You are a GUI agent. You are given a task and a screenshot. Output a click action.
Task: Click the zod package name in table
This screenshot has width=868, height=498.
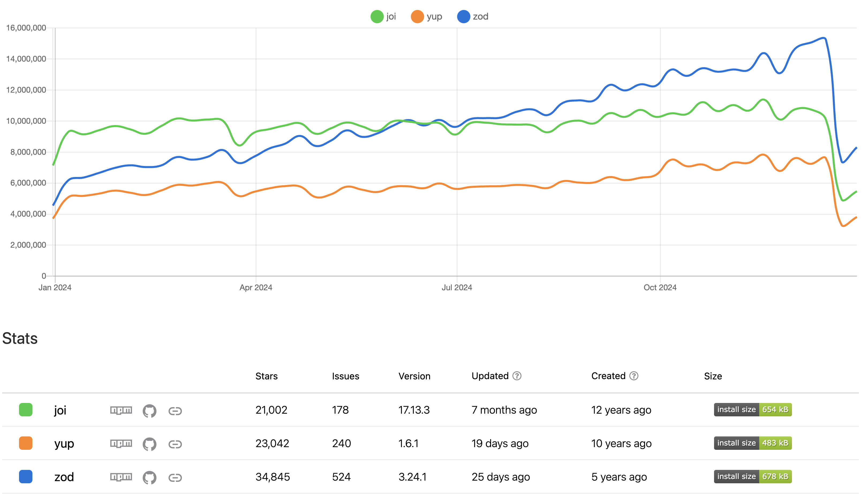(x=64, y=477)
